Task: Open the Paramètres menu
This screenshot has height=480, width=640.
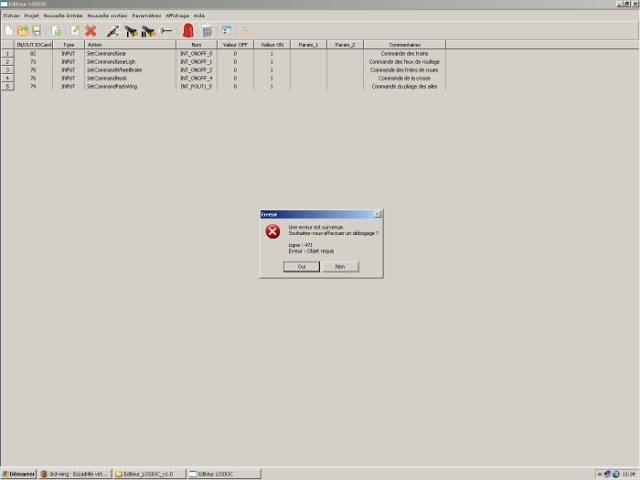Action: [147, 16]
